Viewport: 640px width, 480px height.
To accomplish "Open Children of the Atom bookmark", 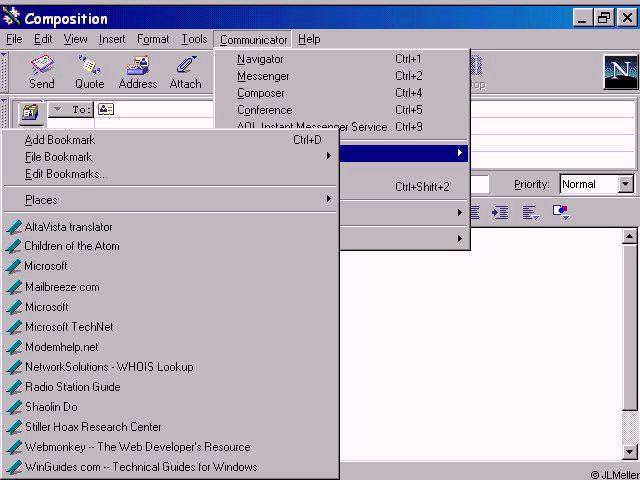I will tap(72, 246).
